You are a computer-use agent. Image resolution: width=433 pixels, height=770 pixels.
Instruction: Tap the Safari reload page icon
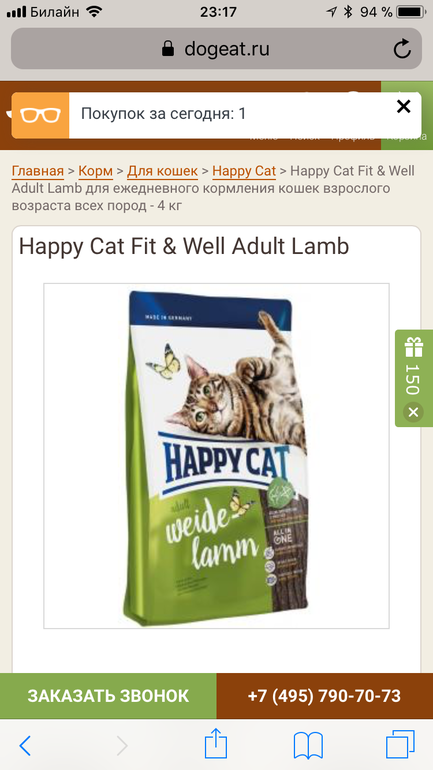point(402,49)
